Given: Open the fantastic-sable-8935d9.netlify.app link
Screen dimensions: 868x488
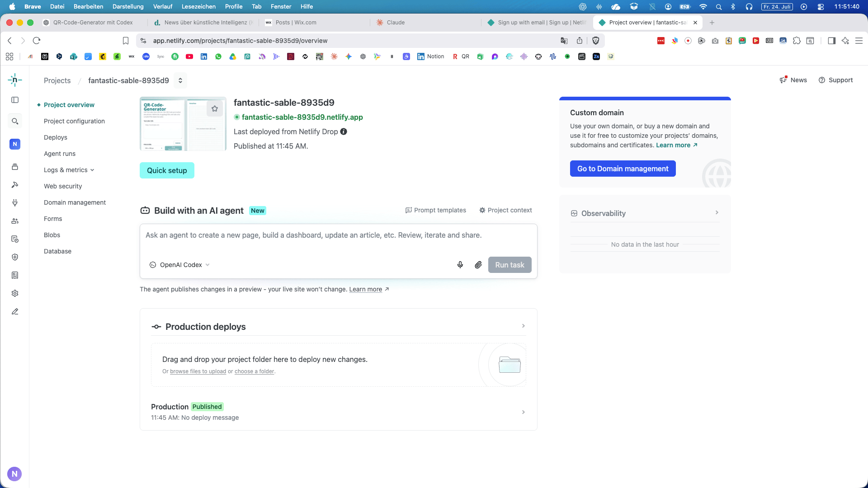Looking at the screenshot, I should pyautogui.click(x=302, y=117).
